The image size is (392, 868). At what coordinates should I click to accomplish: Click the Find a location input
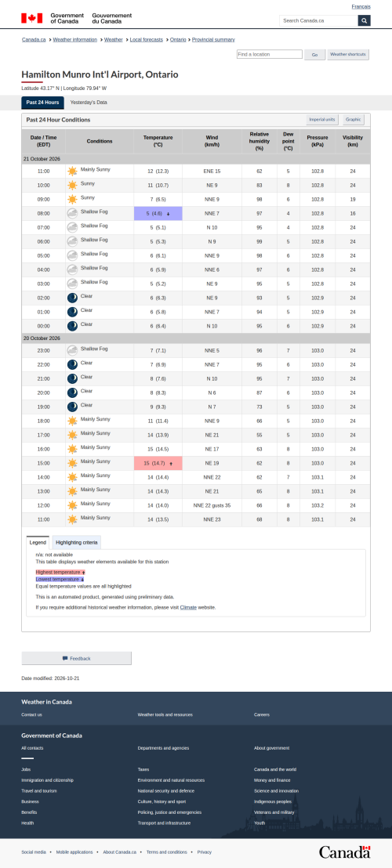click(270, 54)
